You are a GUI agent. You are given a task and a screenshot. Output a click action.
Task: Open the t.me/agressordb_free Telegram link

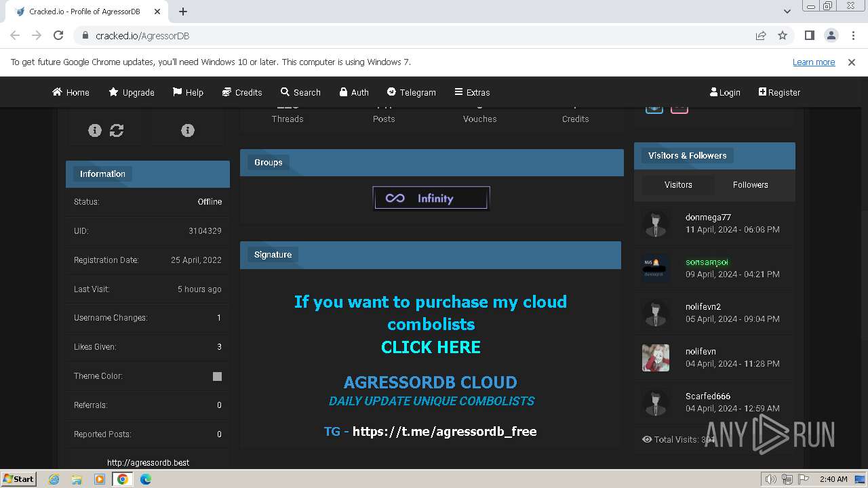point(444,432)
